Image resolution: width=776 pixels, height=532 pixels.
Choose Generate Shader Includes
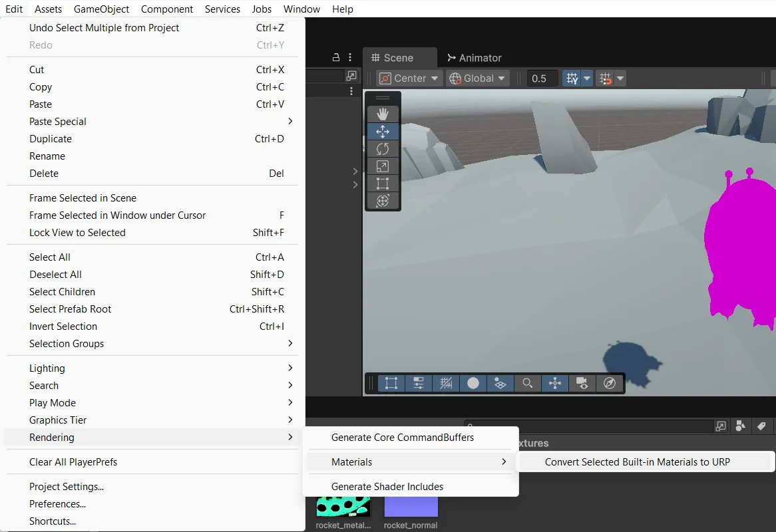pos(411,487)
